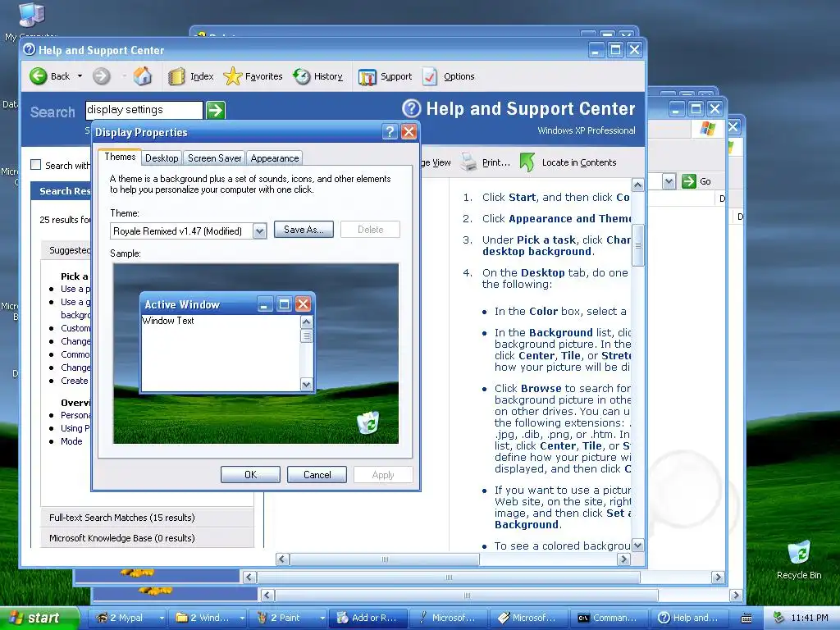Select the Themes tab
This screenshot has height=630, width=840.
coord(120,157)
